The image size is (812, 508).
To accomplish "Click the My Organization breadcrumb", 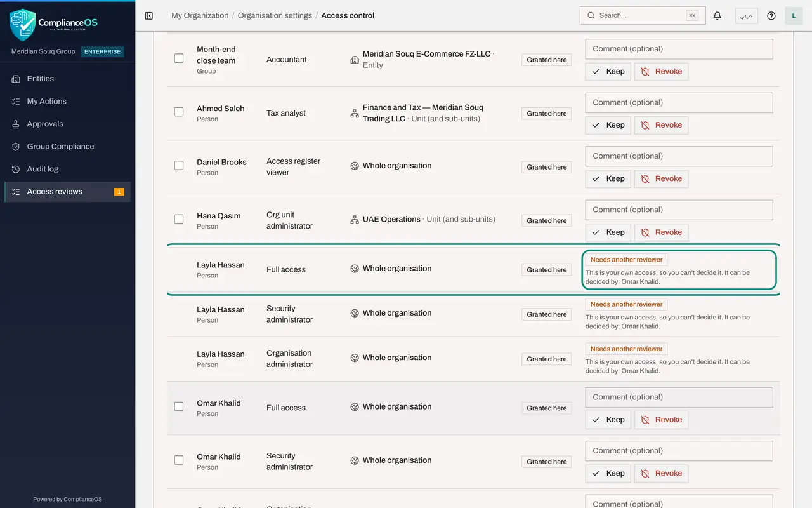I will click(200, 15).
